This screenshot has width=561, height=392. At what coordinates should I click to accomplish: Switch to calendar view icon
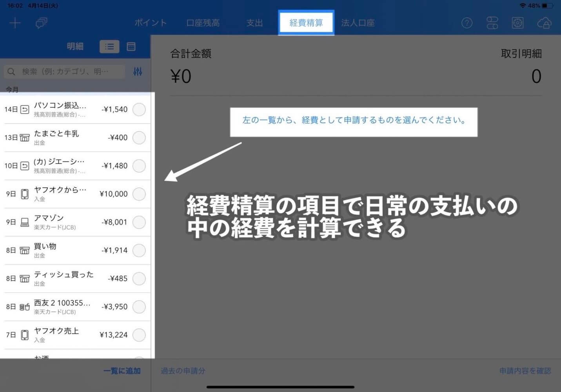tap(131, 47)
